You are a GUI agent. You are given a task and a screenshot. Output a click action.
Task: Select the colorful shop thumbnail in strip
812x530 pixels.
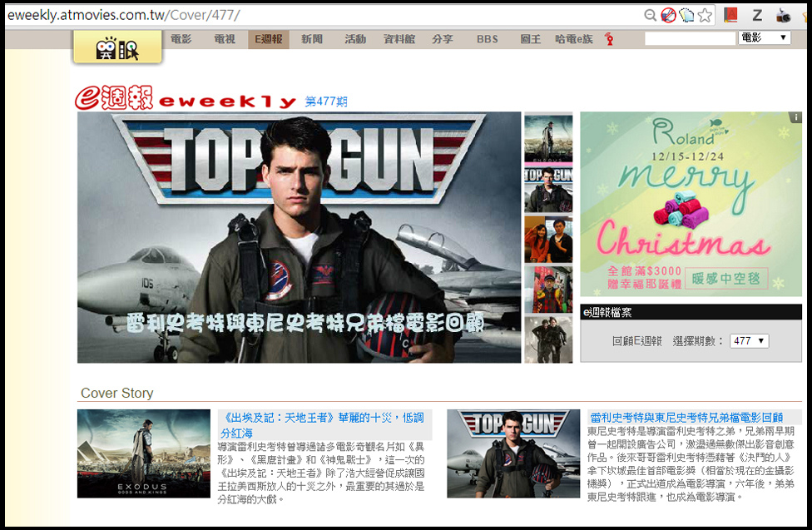[548, 290]
